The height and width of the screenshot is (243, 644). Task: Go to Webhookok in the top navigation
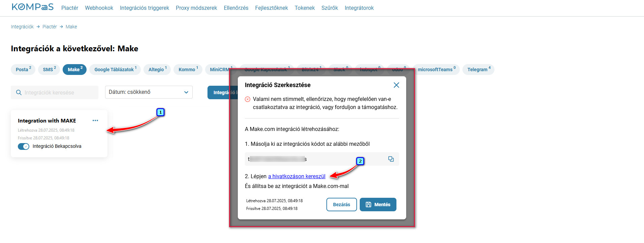click(99, 8)
